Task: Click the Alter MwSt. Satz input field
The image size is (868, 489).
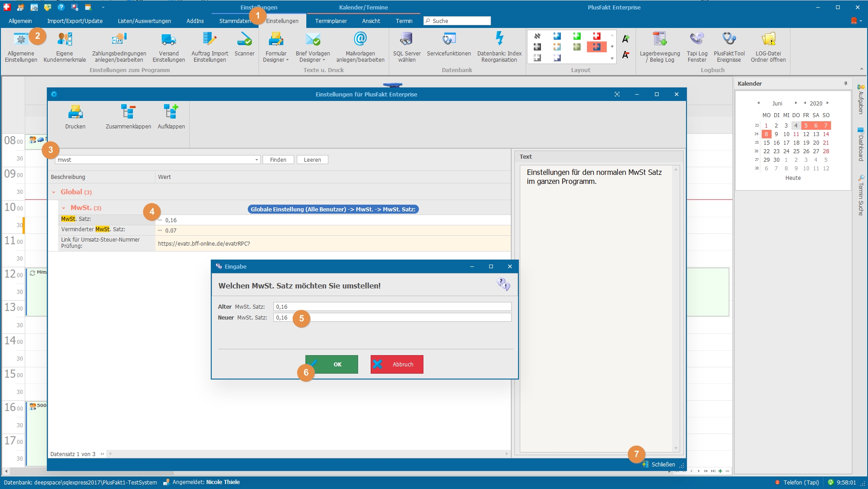Action: (392, 306)
